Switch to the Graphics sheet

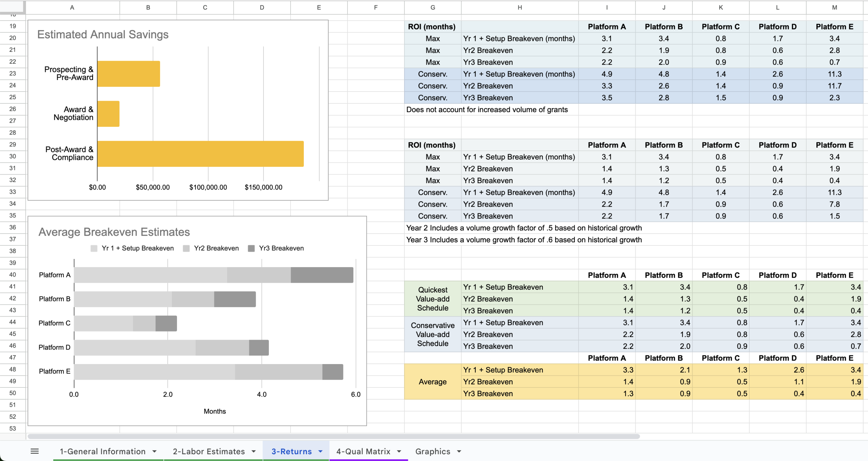coord(433,452)
